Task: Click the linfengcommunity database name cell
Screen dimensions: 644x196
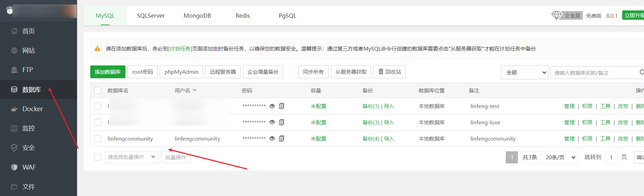Action: 130,139
